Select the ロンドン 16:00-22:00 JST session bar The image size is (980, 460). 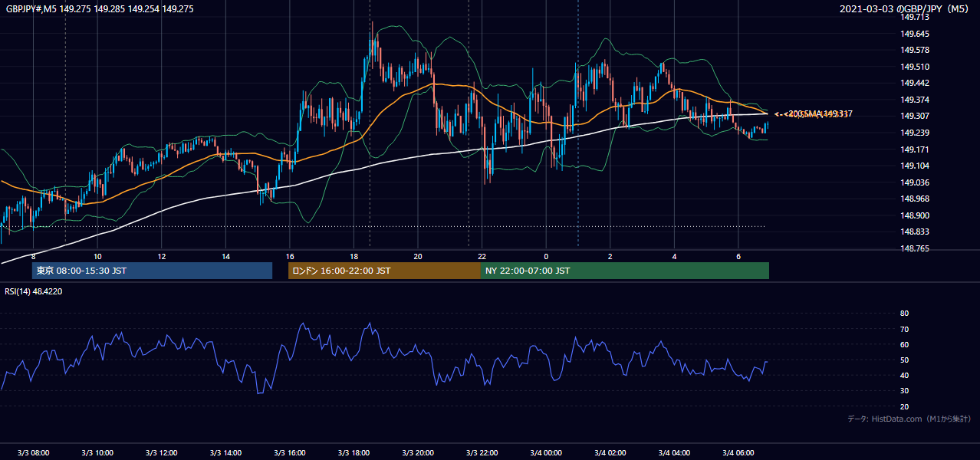[x=384, y=271]
